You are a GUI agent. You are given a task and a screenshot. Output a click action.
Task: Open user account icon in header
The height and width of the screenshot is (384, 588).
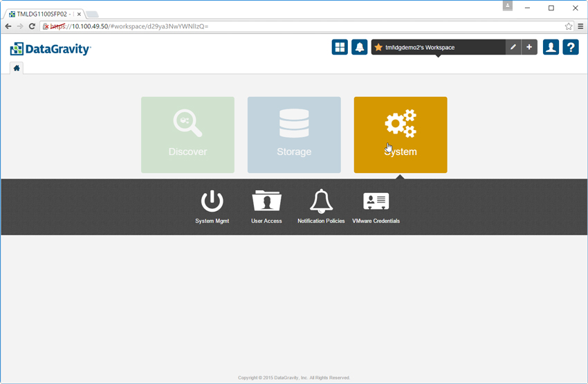click(551, 47)
